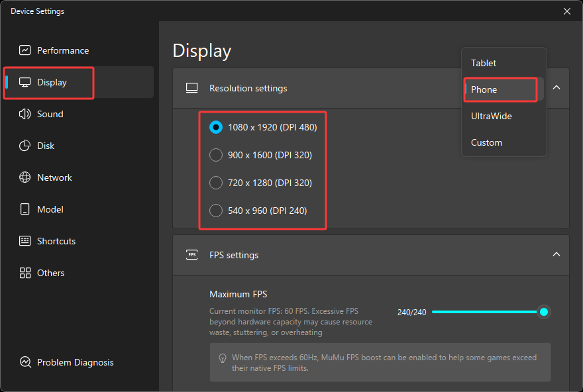Click the Disk pie chart icon
Image resolution: width=583 pixels, height=392 pixels.
25,146
